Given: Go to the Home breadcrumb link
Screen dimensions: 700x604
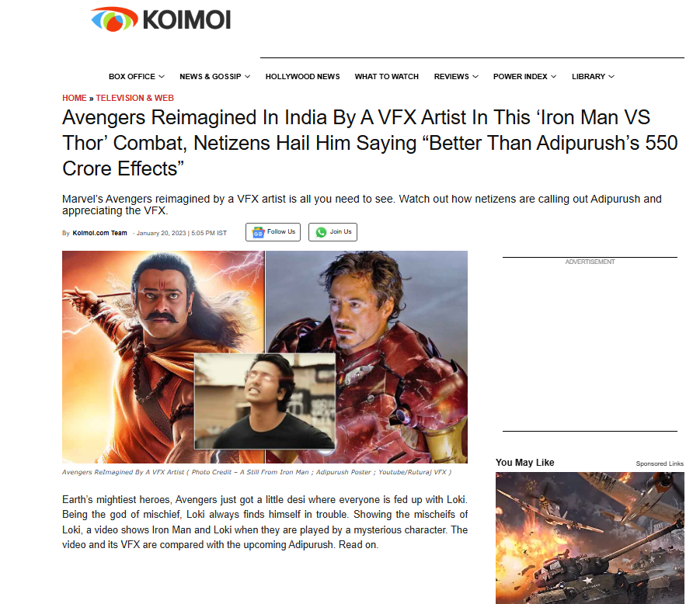Looking at the screenshot, I should 74,98.
